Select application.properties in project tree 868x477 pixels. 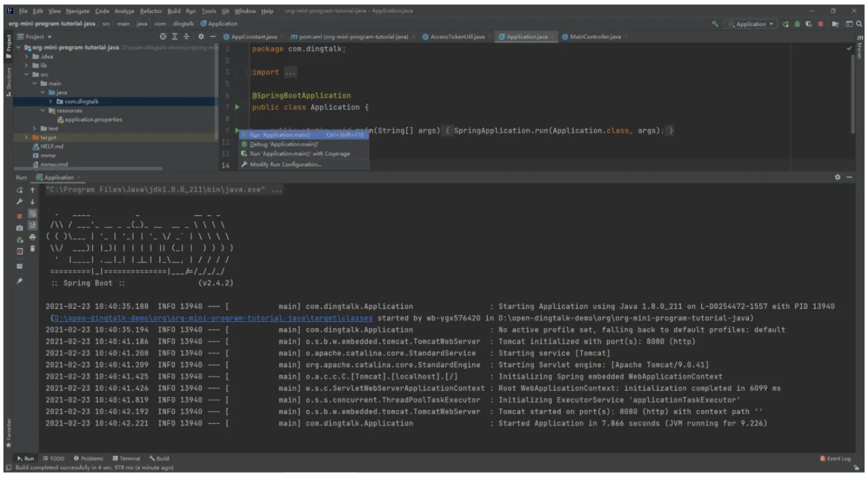[89, 119]
